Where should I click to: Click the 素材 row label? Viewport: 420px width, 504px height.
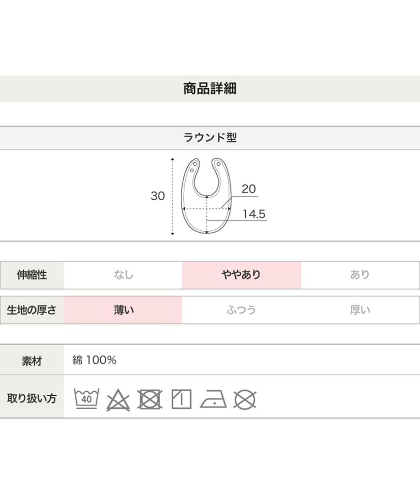32,361
